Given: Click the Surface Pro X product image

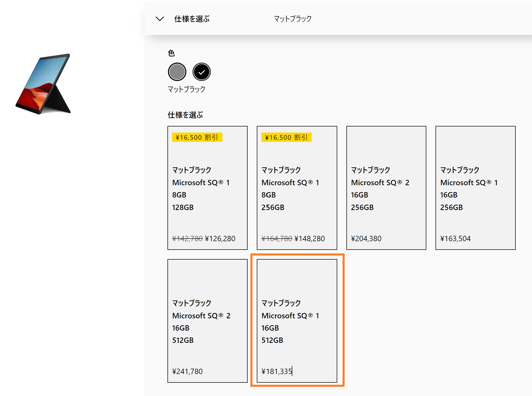Looking at the screenshot, I should [x=43, y=84].
